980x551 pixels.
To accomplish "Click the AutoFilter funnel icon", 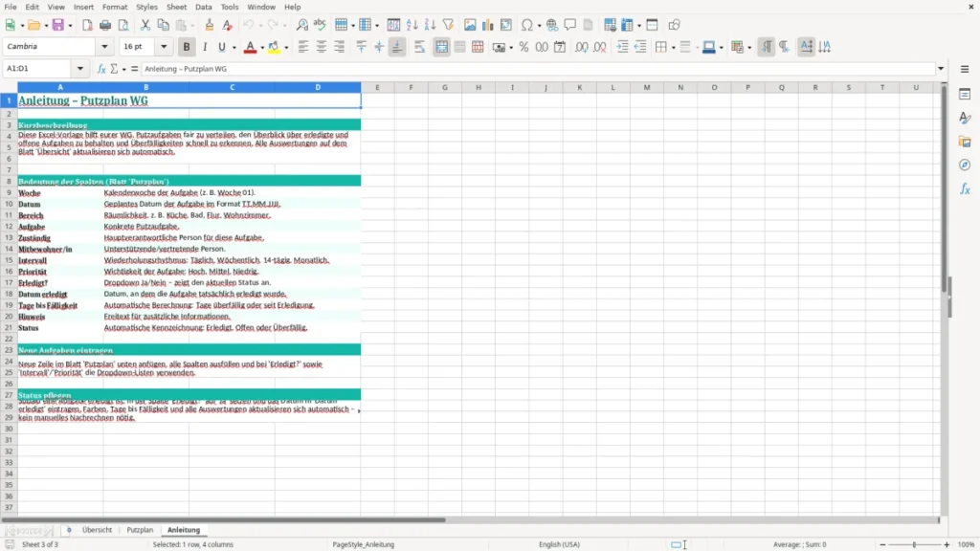I will click(448, 25).
